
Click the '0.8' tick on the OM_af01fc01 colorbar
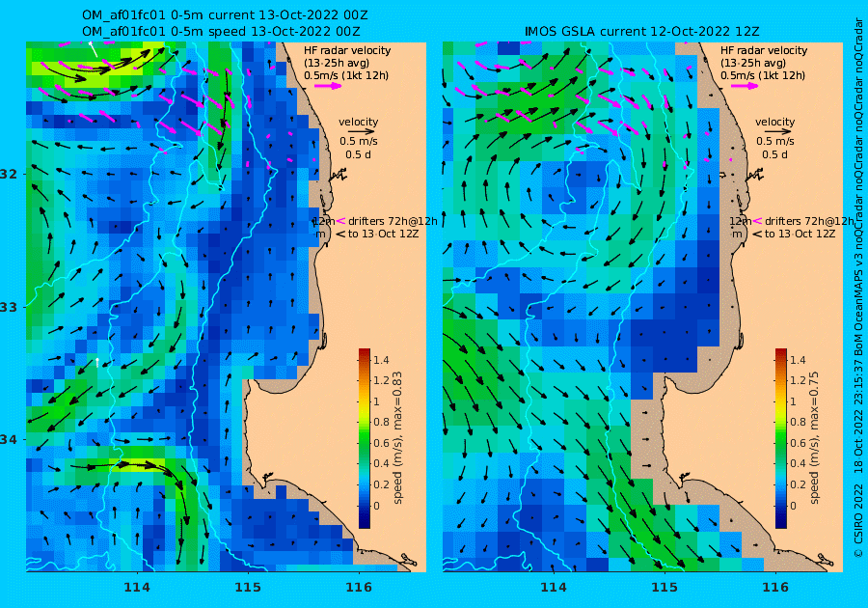381,422
